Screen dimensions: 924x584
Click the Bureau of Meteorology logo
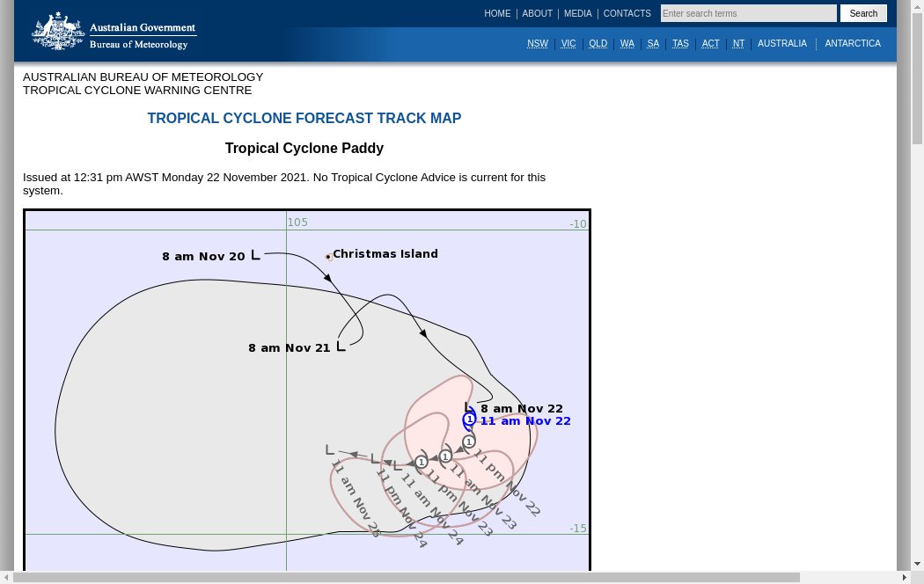pyautogui.click(x=114, y=32)
